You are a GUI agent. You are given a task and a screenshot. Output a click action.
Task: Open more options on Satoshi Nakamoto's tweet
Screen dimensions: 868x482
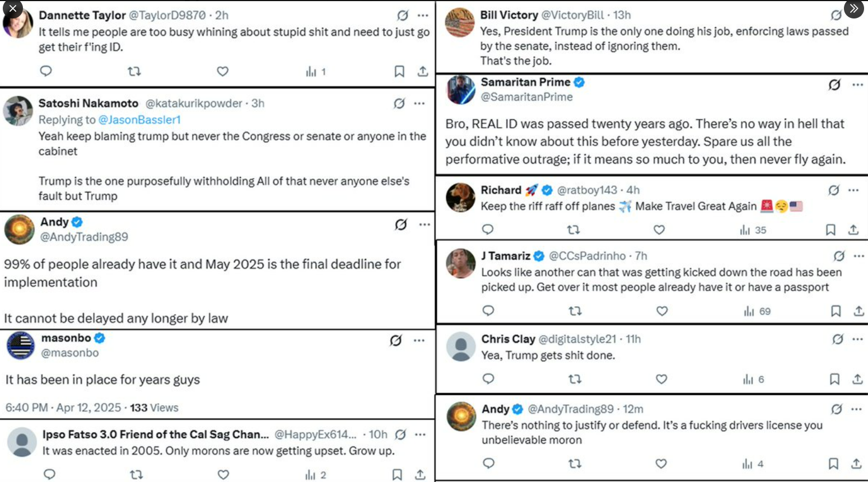pyautogui.click(x=419, y=104)
